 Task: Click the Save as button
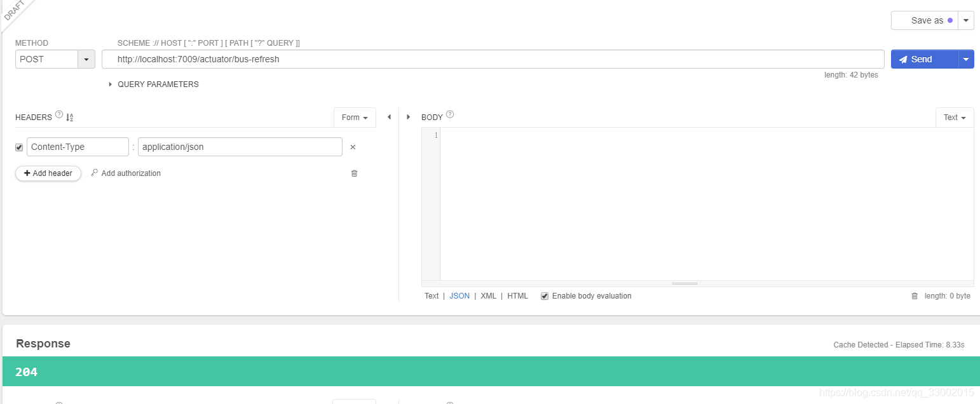point(924,20)
